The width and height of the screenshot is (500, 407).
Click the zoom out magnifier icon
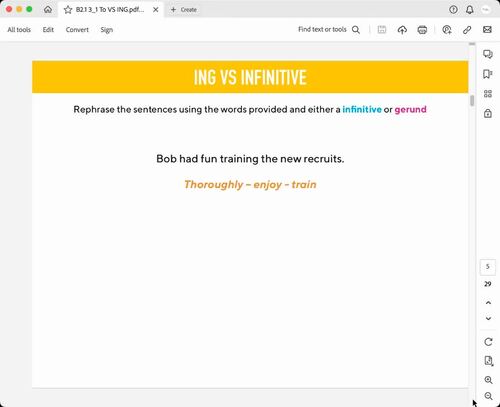tap(488, 396)
